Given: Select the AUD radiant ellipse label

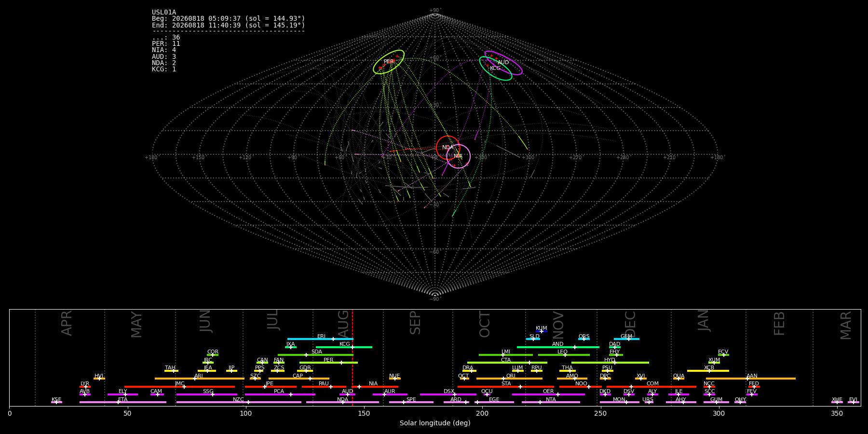Looking at the screenshot, I should tap(503, 62).
